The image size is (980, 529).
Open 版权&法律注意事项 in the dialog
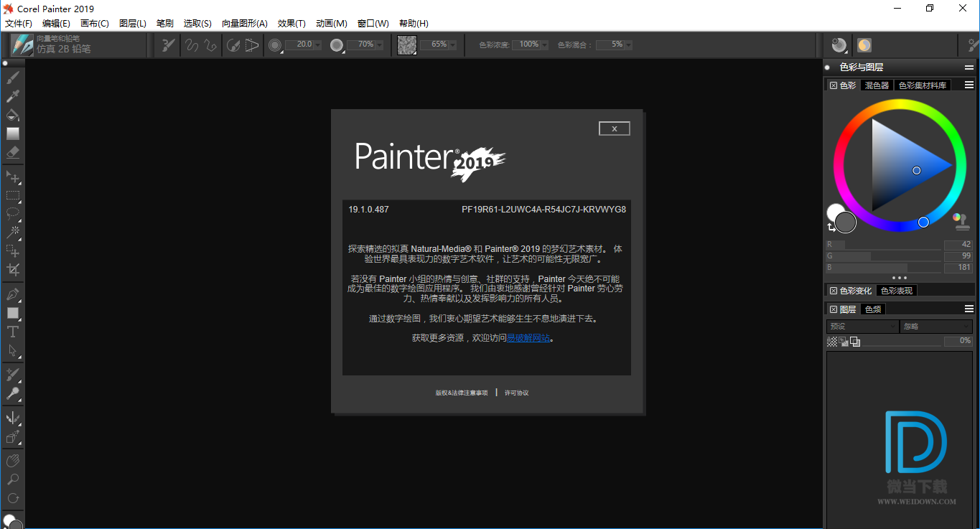tap(462, 393)
